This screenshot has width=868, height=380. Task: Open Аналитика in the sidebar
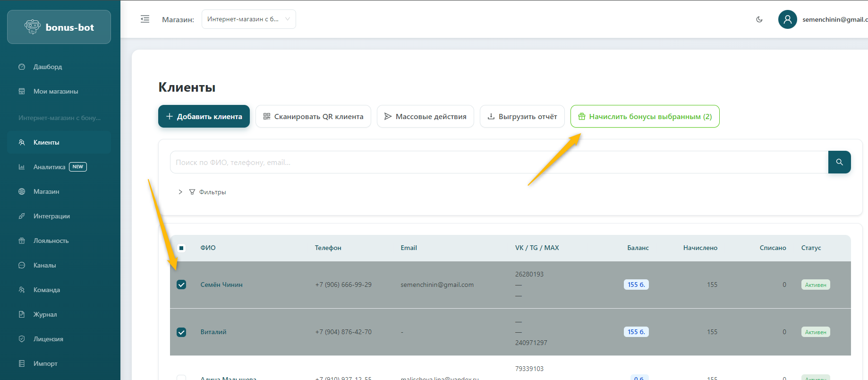[49, 167]
